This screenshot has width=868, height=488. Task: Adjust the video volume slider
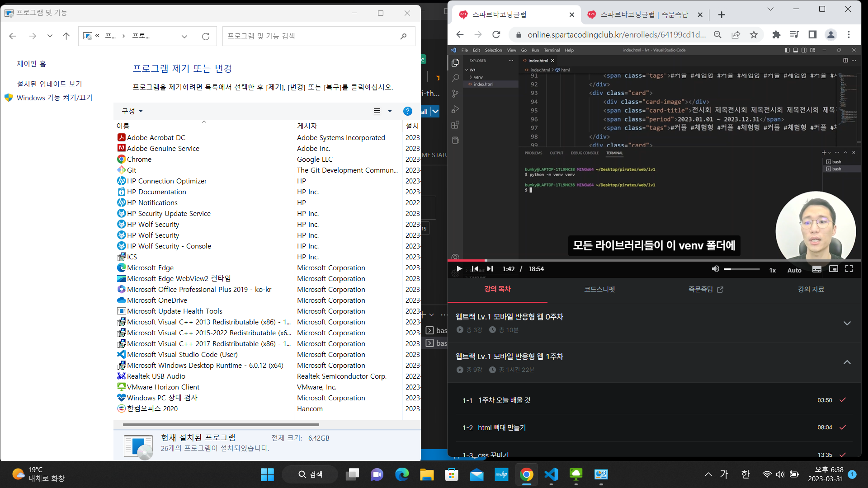[x=742, y=269]
